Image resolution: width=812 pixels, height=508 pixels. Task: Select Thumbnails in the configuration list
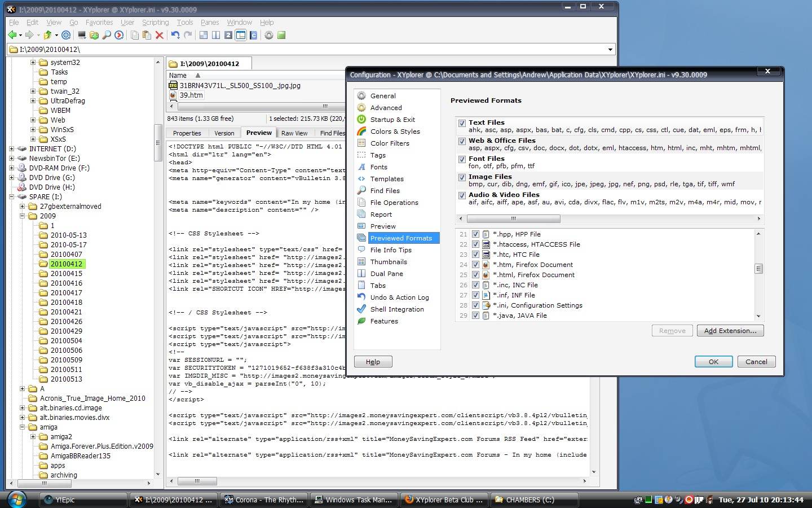tap(389, 262)
